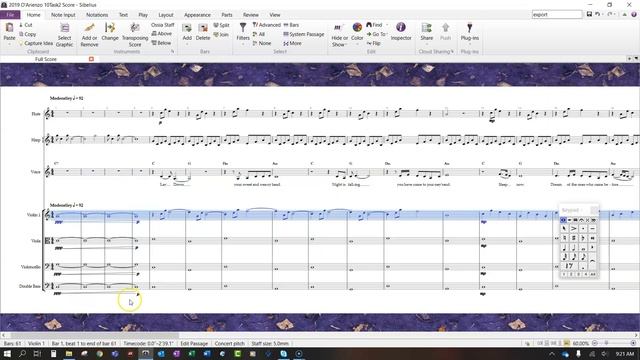
Task: Expand the Instruments group dialog launcher
Action: coord(173,52)
